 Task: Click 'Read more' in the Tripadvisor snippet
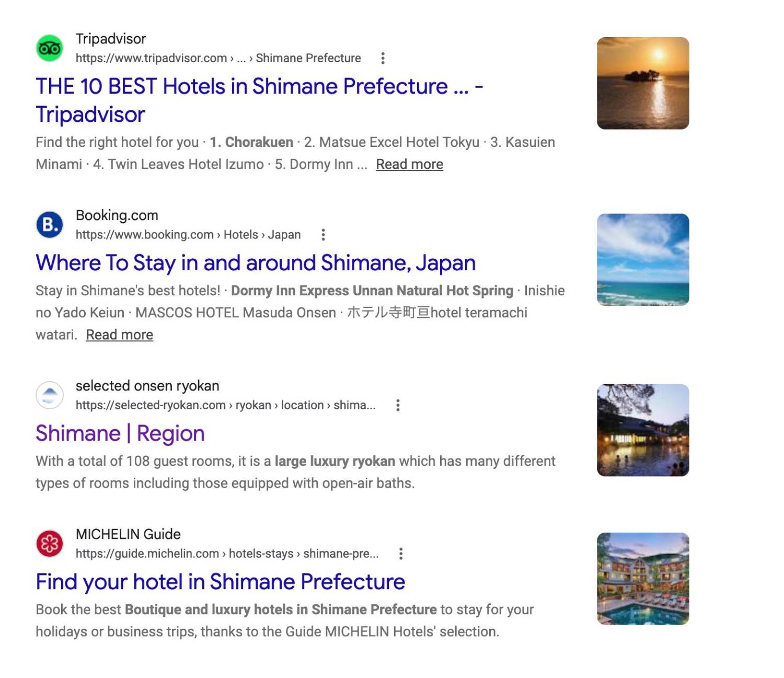(409, 164)
